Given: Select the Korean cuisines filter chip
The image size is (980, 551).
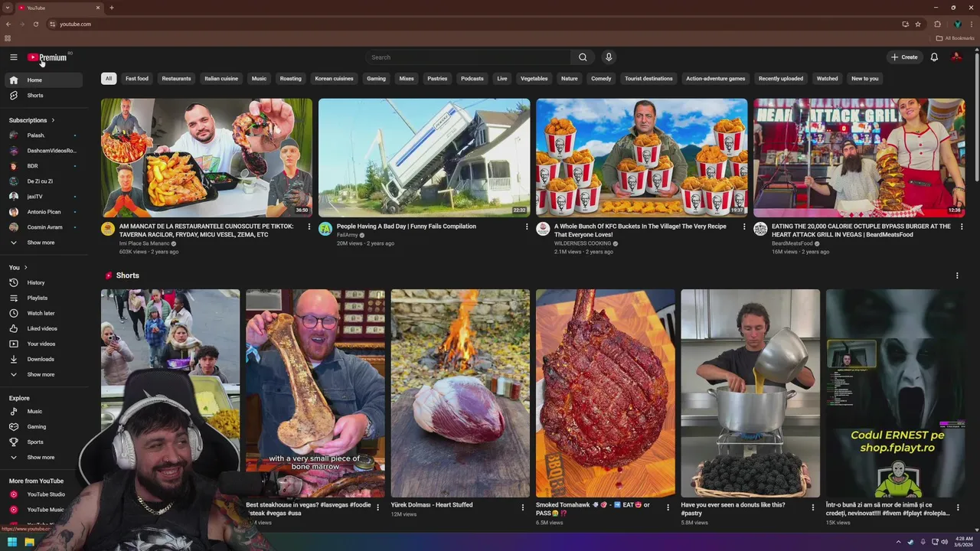Looking at the screenshot, I should click(335, 79).
